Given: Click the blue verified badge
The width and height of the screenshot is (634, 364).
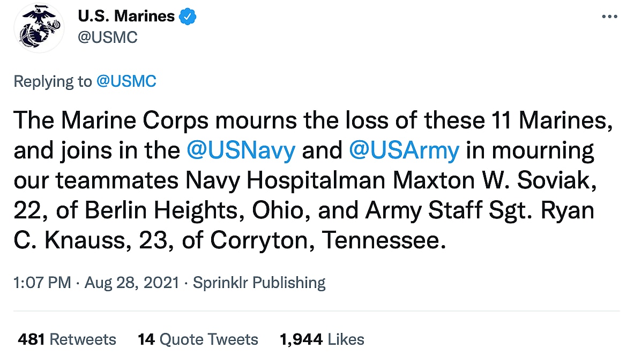Looking at the screenshot, I should click(188, 17).
